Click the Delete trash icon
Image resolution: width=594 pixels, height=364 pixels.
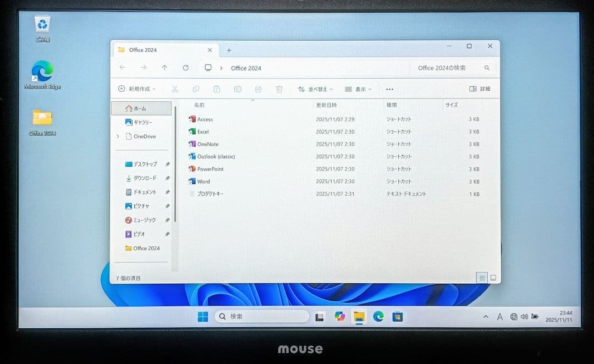coord(280,89)
